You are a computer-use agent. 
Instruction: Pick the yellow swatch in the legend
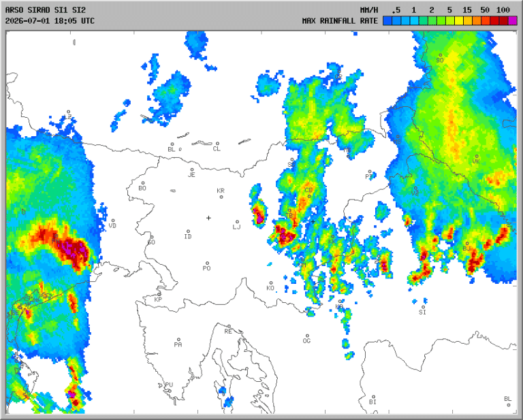459,20
